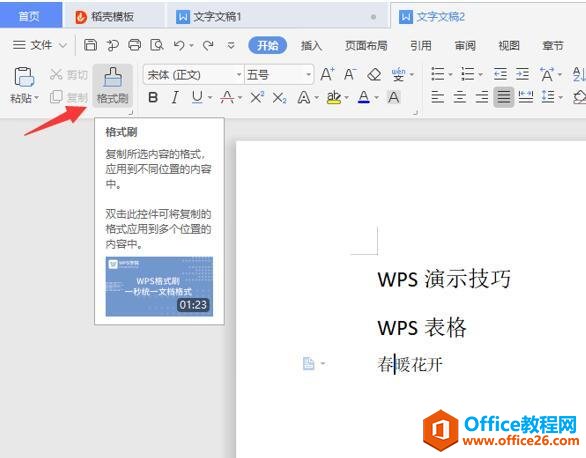Click the Format Painter (格式刷) button
The image size is (586, 458).
pos(112,86)
